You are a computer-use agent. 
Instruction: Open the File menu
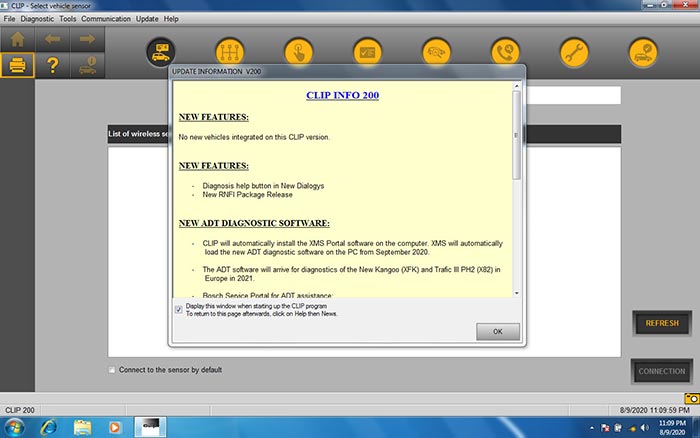pos(9,19)
